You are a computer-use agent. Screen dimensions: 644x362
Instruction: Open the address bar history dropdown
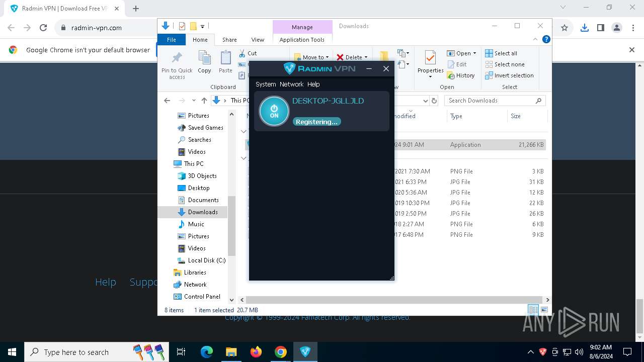[x=426, y=101]
